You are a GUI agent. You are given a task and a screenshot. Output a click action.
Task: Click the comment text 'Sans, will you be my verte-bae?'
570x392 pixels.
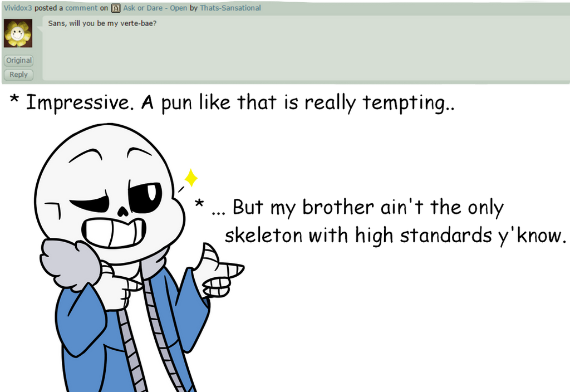coord(102,23)
